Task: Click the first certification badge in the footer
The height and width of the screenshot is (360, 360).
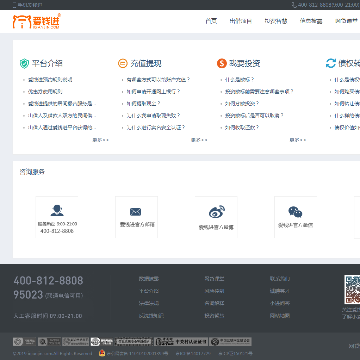Action: [x=24, y=342]
